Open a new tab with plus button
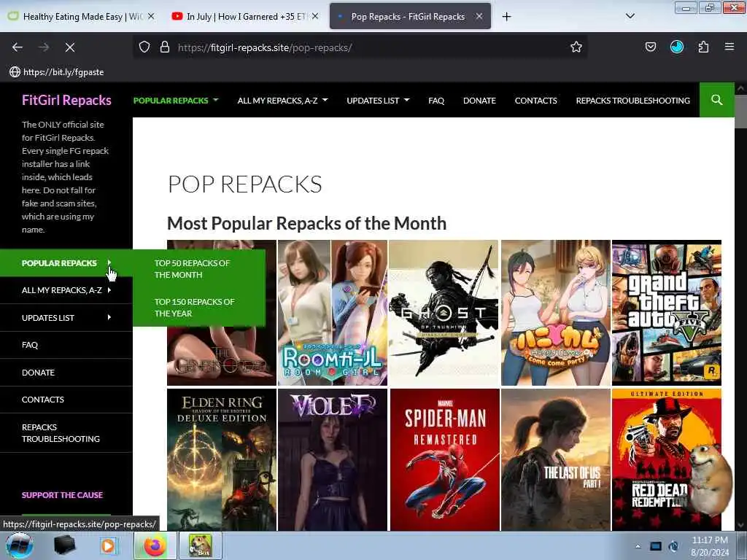The height and width of the screenshot is (560, 747). [506, 17]
